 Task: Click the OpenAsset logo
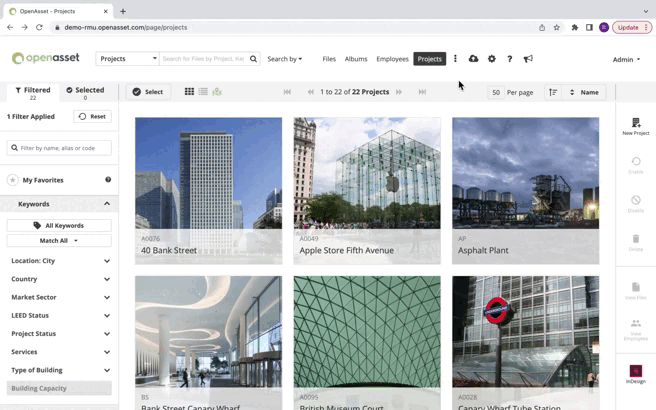point(46,58)
